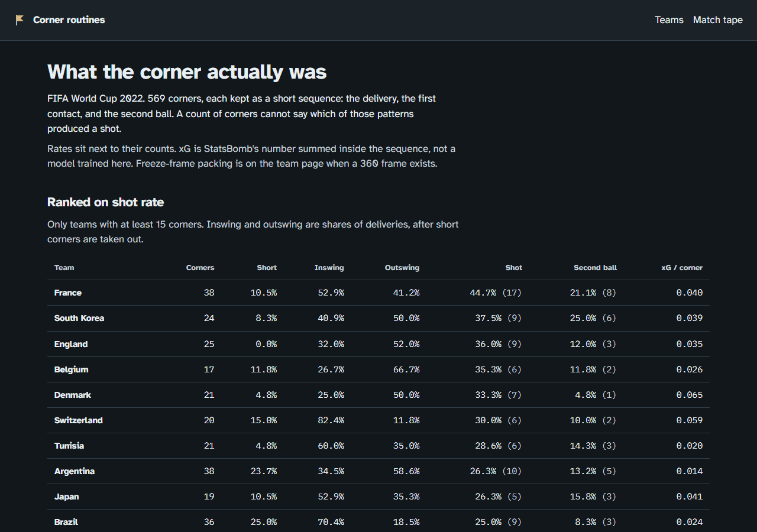Select the Brazil team name
Screen dimensions: 757x532
(x=66, y=522)
